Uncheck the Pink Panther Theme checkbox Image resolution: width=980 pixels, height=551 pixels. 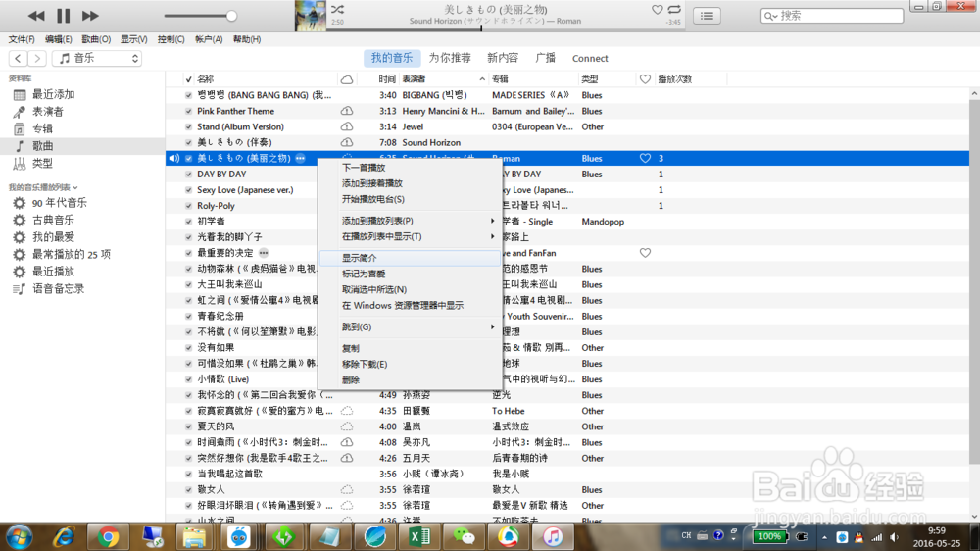pyautogui.click(x=189, y=112)
